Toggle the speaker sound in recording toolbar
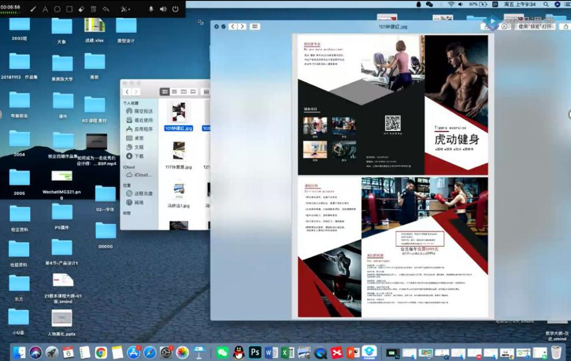 (x=163, y=9)
